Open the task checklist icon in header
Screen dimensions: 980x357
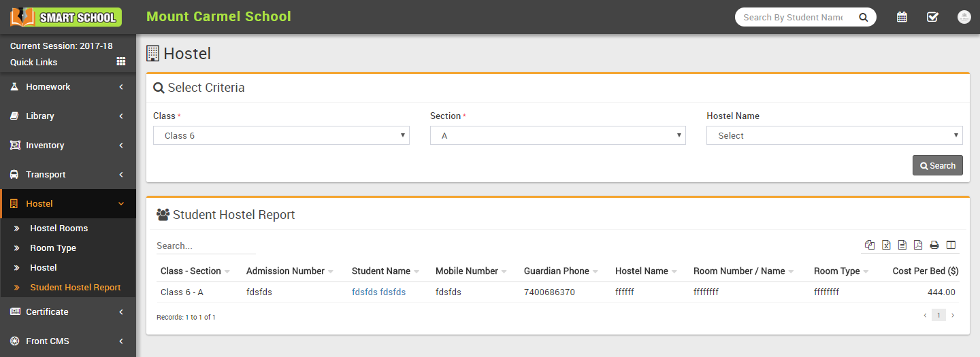click(x=932, y=17)
